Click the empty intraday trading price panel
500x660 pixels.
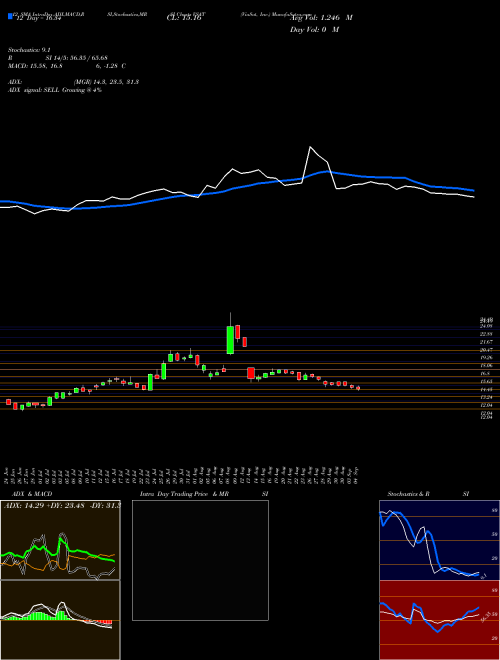[x=200, y=560]
